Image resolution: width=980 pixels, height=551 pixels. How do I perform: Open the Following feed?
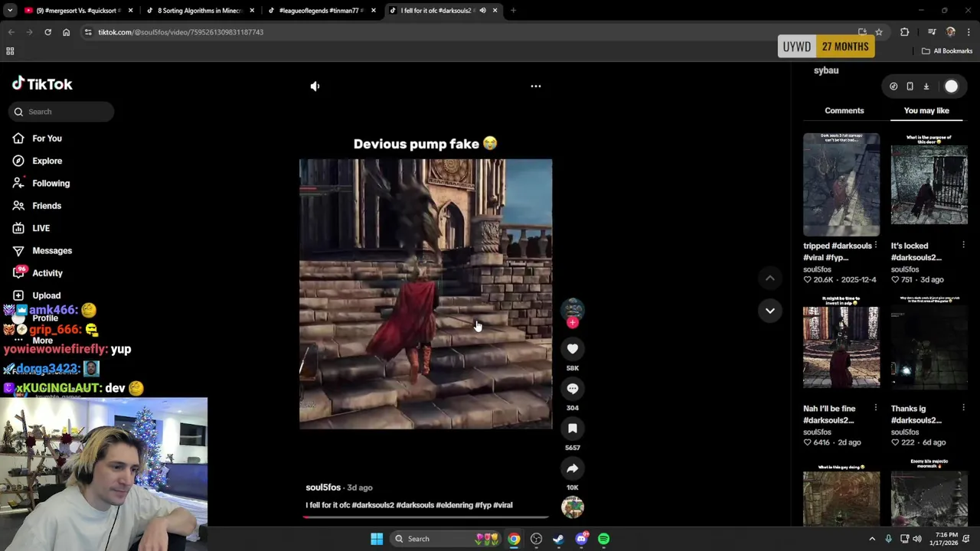click(41, 184)
